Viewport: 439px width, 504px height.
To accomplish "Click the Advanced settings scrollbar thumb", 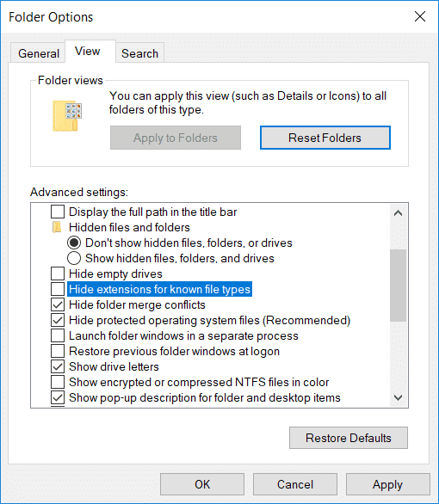I will (x=399, y=285).
